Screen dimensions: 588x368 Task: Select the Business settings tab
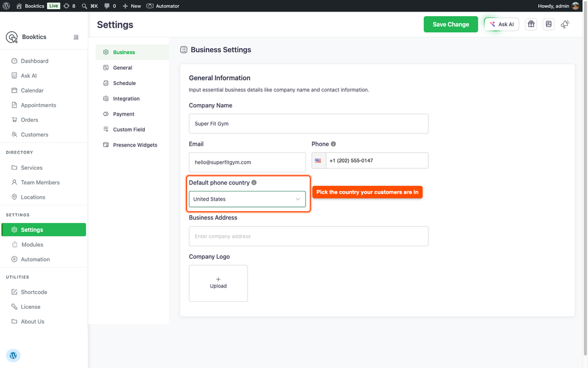(x=132, y=52)
